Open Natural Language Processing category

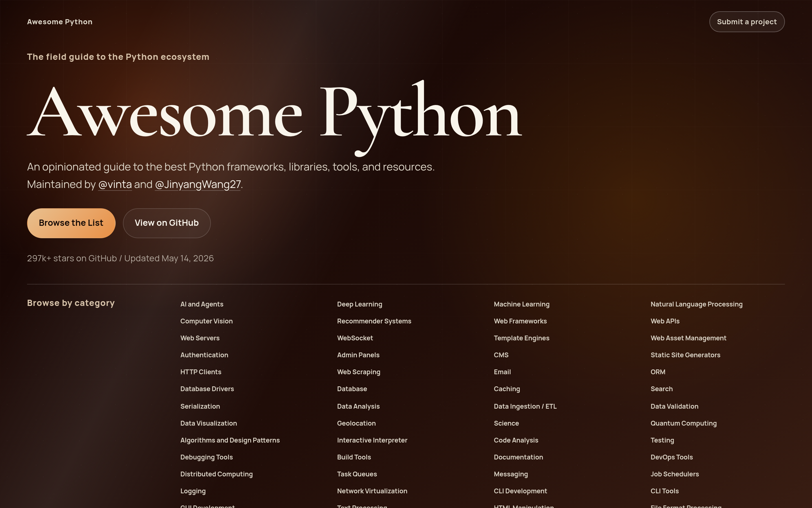696,304
